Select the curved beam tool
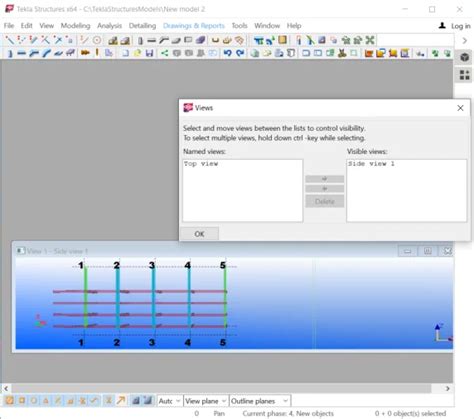This screenshot has height=419, width=474. click(46, 53)
